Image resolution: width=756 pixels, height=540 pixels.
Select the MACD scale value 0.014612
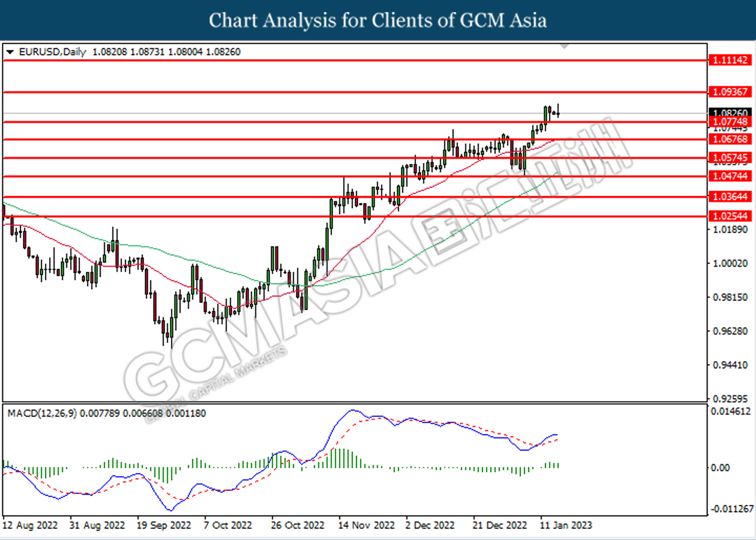pos(731,411)
